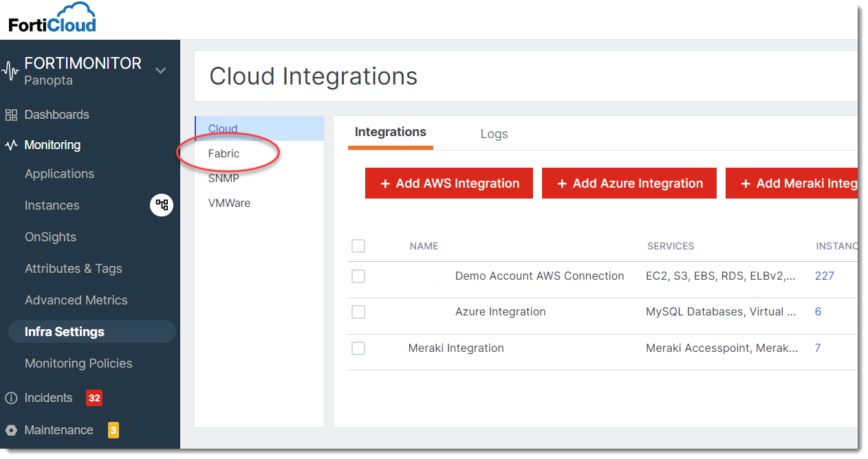
Task: Open the 227 instances link
Action: click(x=824, y=276)
